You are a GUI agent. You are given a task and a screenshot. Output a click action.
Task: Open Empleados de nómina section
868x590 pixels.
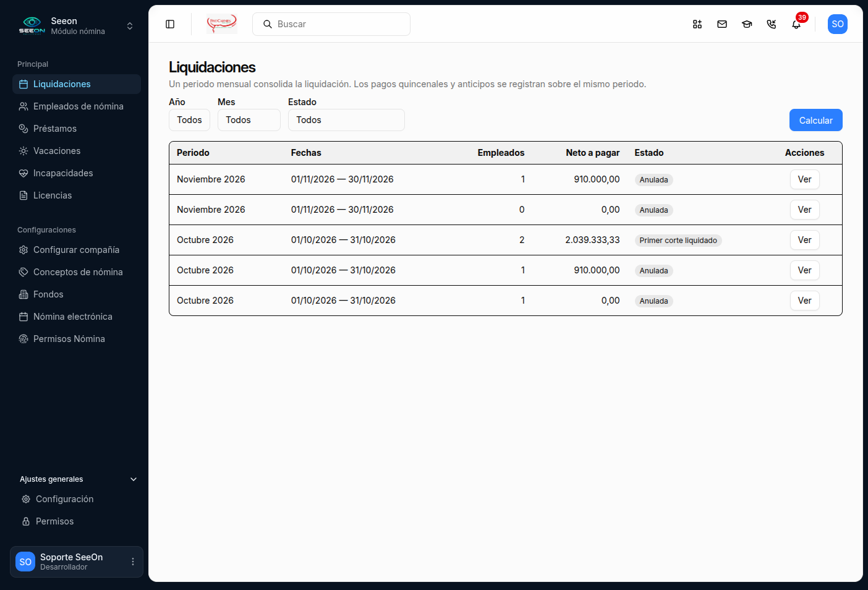77,106
